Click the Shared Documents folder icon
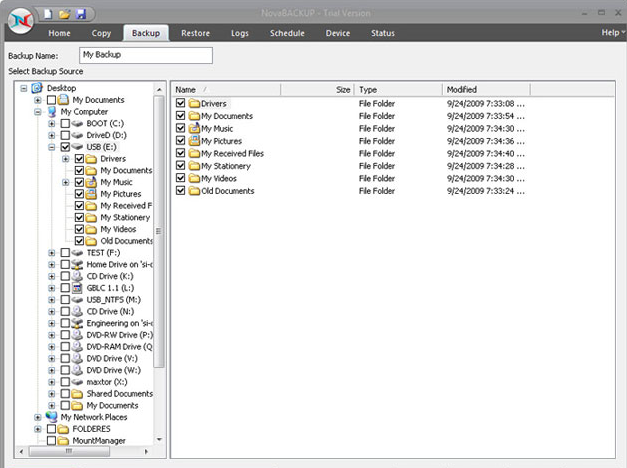This screenshot has width=627, height=468. pos(77,394)
